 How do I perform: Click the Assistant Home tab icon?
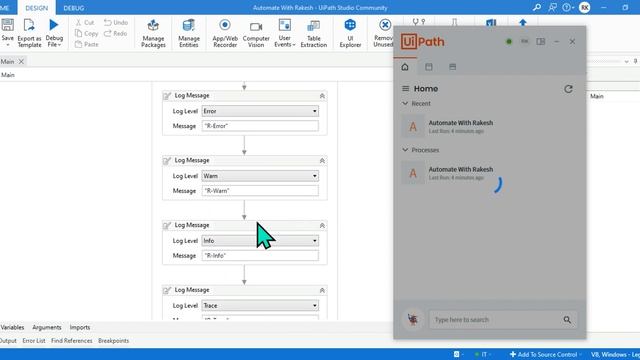pyautogui.click(x=405, y=67)
